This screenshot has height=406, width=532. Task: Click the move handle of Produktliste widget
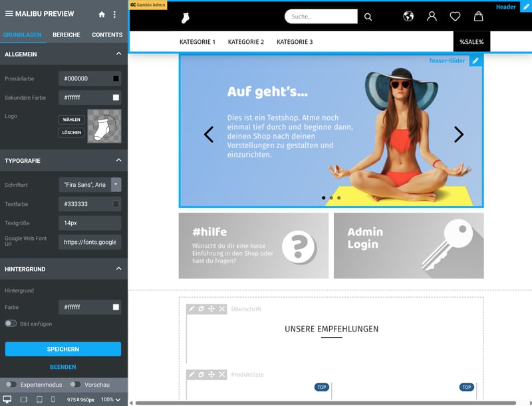point(211,375)
